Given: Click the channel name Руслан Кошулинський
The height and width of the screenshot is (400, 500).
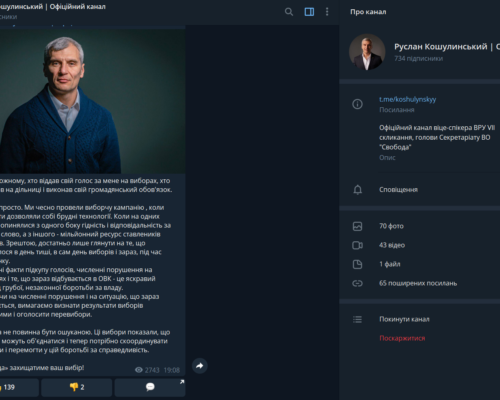Looking at the screenshot, I should (x=447, y=47).
